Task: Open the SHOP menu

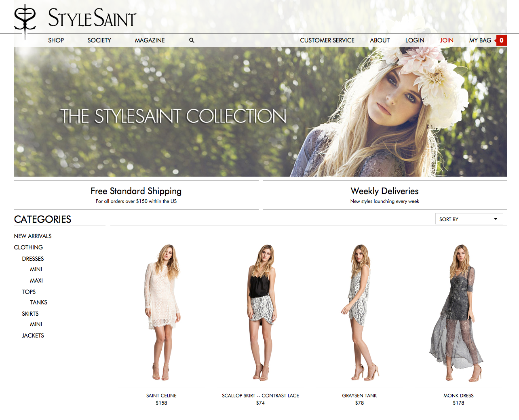Action: (x=56, y=40)
